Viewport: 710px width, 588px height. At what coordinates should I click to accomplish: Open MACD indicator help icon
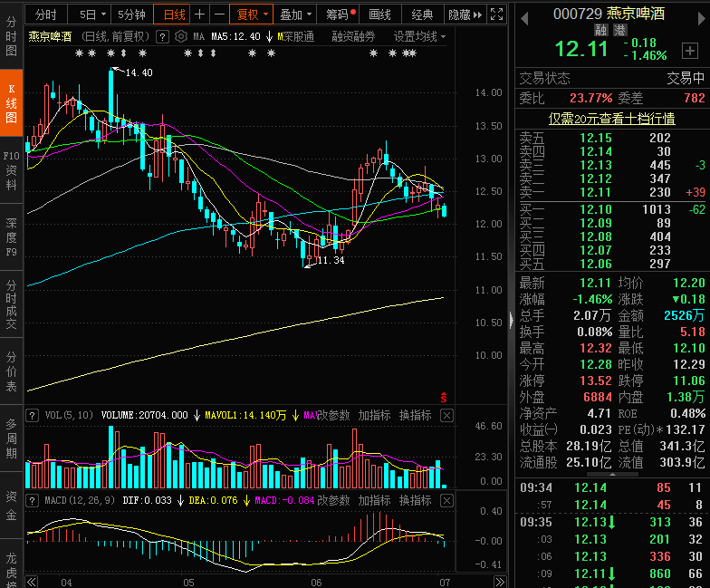pos(33,500)
